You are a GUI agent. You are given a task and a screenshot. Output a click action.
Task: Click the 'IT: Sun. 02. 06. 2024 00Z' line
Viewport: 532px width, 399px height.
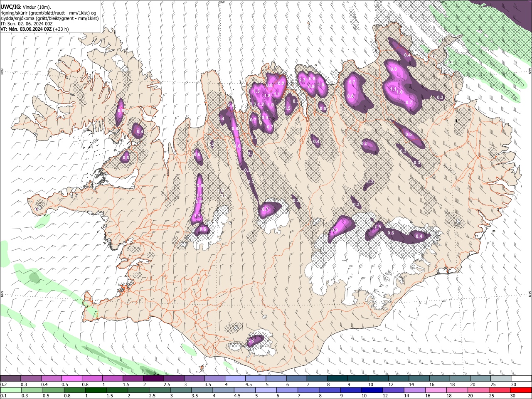tap(26, 24)
